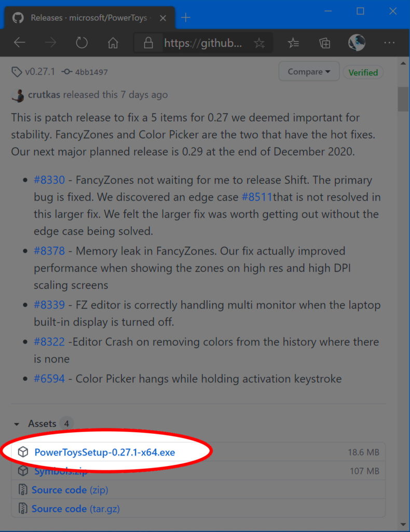Click the vertical scrollbar thumb
410x532 pixels.
click(403, 99)
